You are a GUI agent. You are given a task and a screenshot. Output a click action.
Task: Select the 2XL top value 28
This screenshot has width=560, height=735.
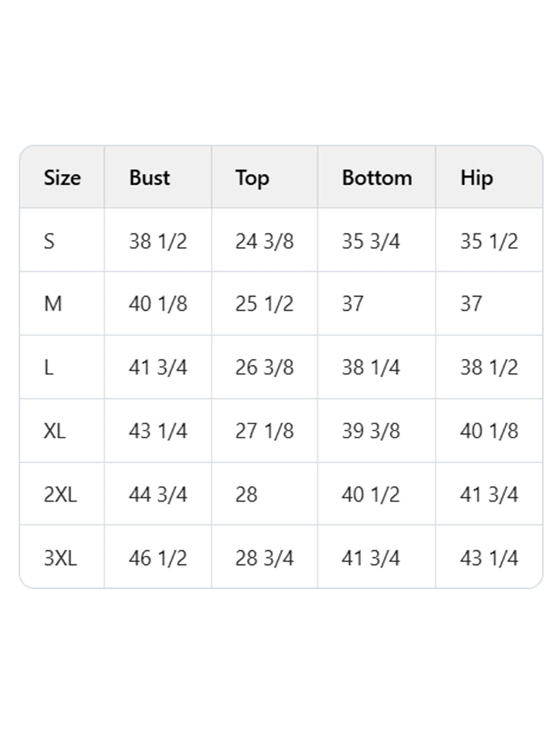[246, 495]
